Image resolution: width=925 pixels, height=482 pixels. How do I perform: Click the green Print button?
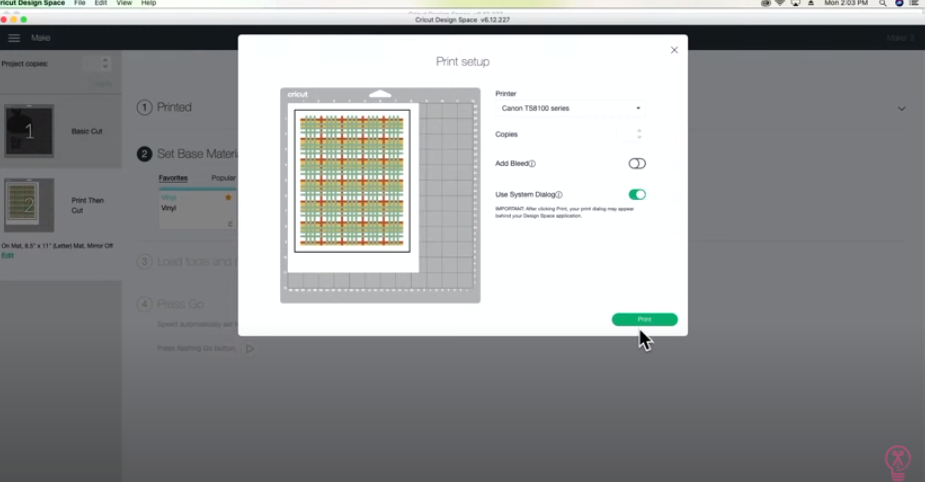tap(644, 319)
